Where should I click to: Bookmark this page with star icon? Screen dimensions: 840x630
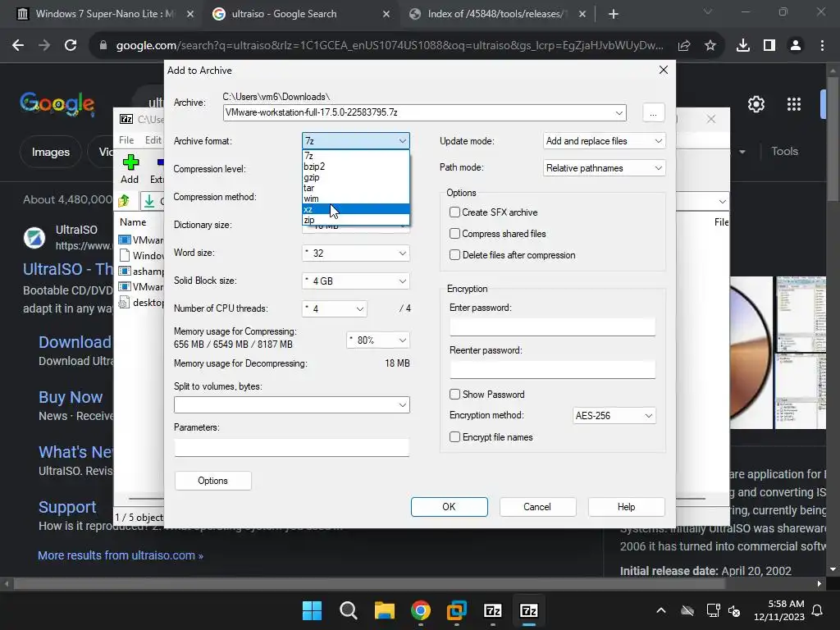710,46
